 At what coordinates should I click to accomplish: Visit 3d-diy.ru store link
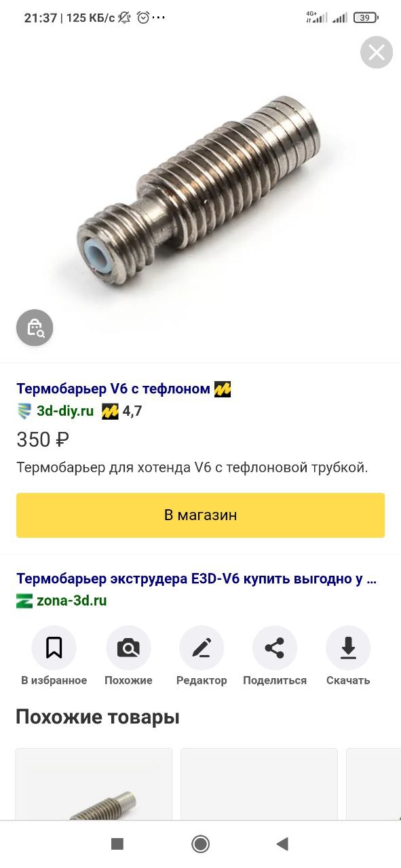(x=65, y=410)
